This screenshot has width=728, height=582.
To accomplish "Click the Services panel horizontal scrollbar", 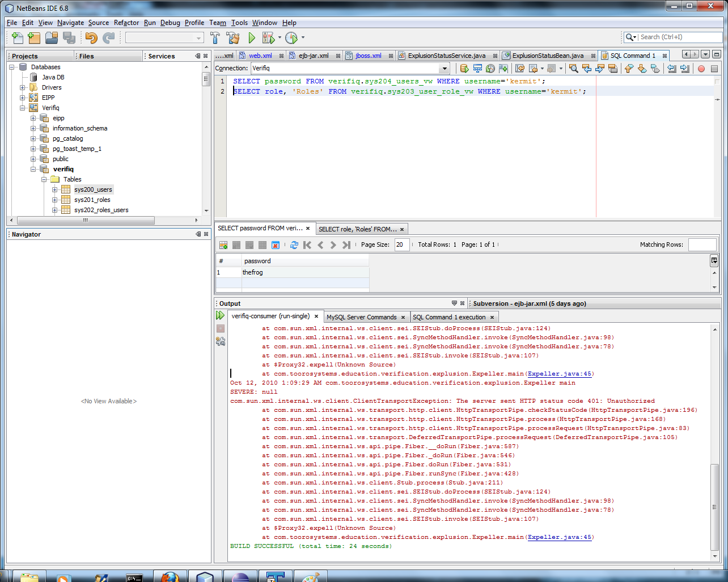I will [86, 220].
